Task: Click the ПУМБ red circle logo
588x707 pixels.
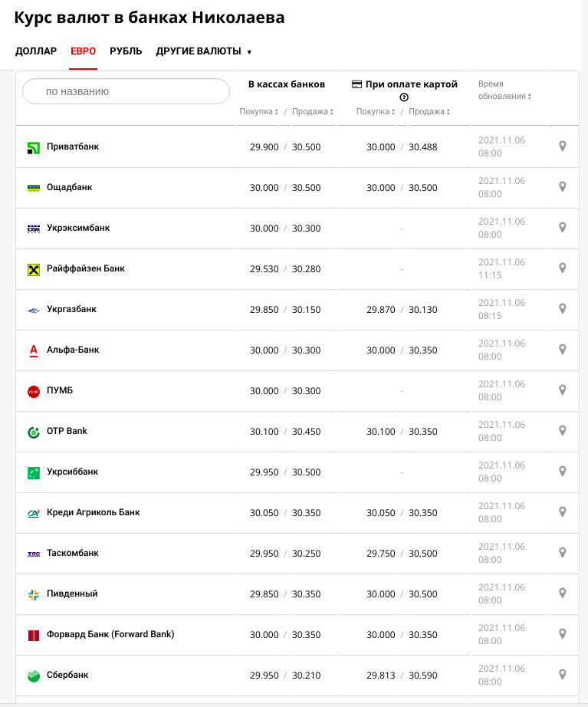Action: [x=34, y=391]
